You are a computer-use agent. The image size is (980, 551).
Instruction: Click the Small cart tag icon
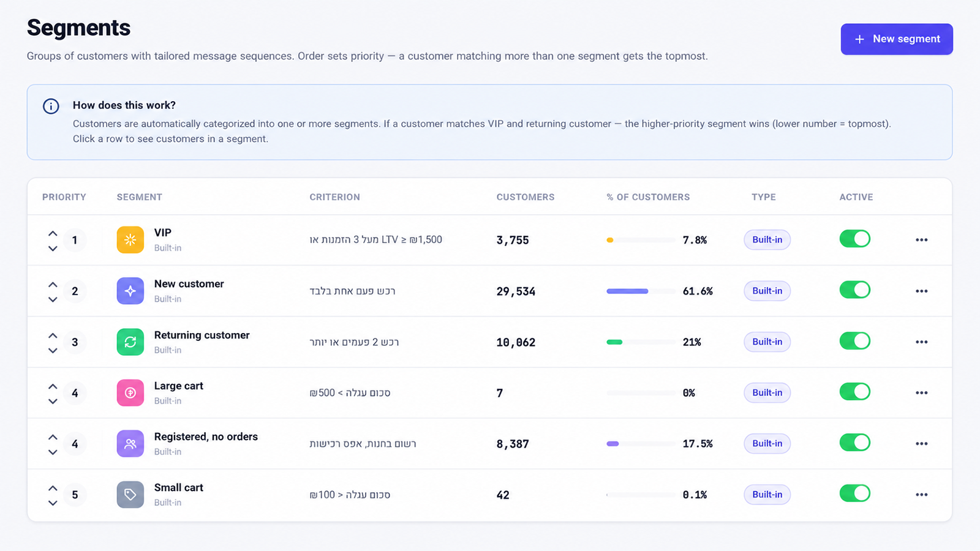point(130,494)
